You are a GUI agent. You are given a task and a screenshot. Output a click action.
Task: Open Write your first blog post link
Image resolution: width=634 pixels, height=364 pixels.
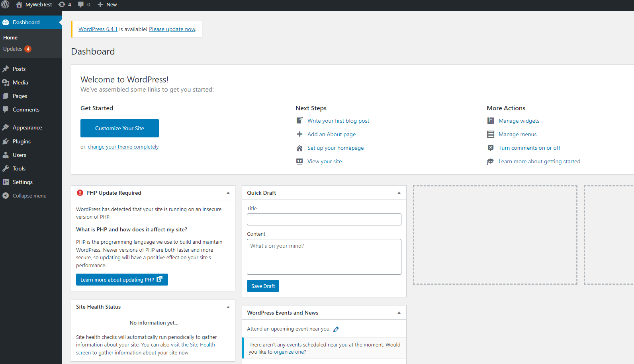(338, 121)
